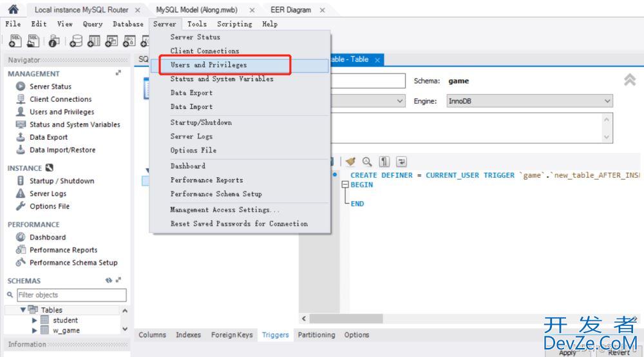
Task: Choose Reset Saved Passwords for Connection
Action: coord(240,224)
